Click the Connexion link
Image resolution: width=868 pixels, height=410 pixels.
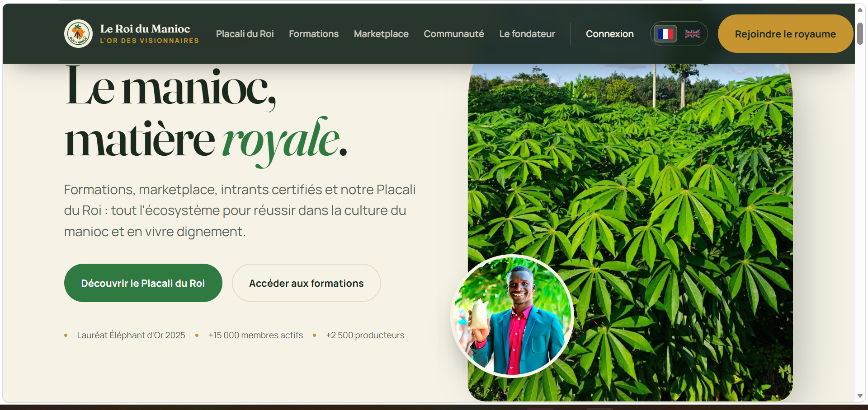pyautogui.click(x=610, y=34)
